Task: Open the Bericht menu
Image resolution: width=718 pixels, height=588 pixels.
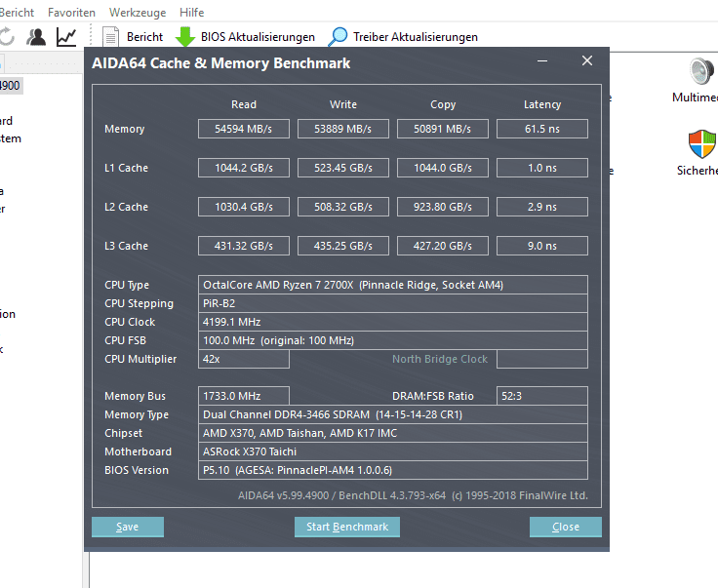Action: tap(17, 13)
